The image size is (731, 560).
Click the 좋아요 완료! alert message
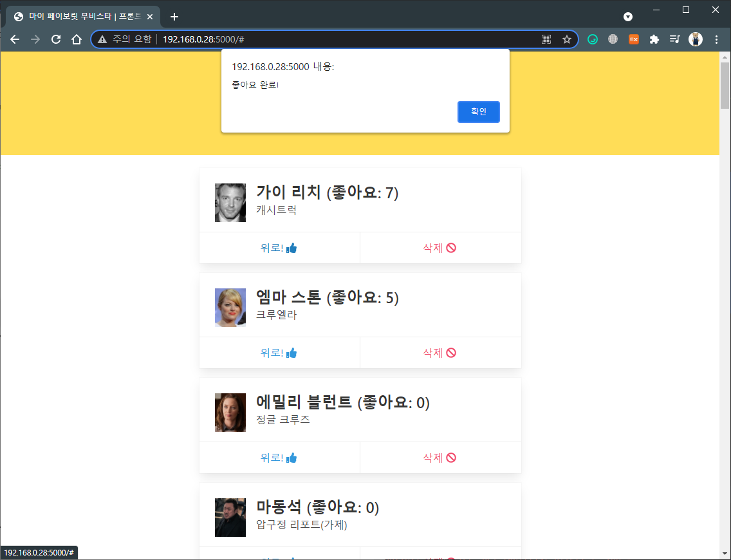coord(255,85)
